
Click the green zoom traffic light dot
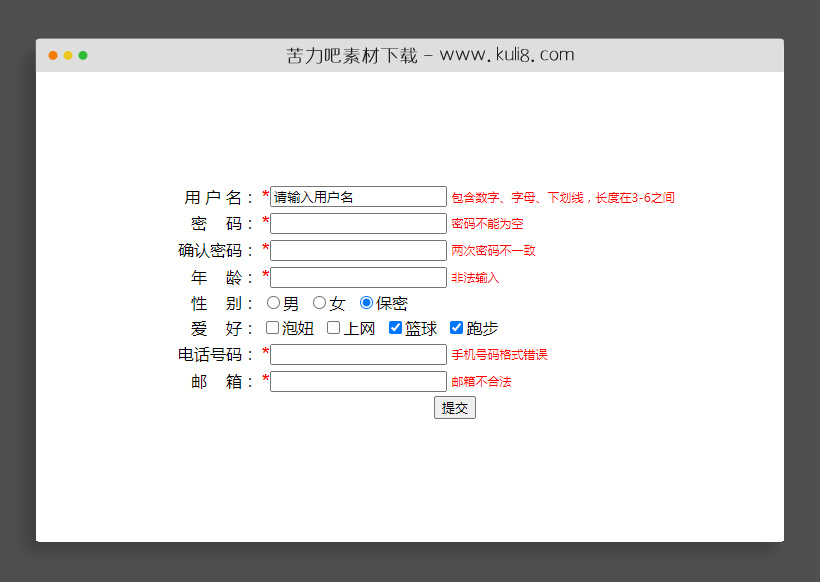[84, 56]
